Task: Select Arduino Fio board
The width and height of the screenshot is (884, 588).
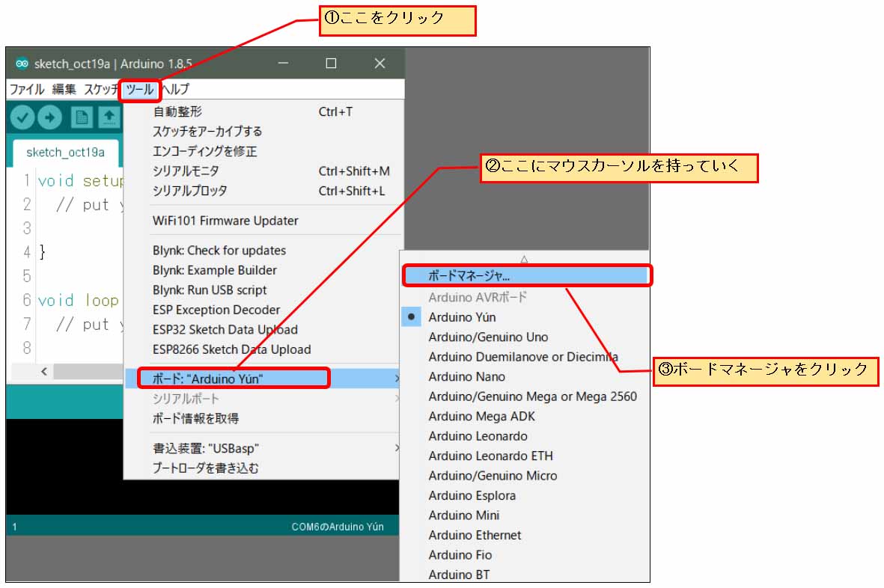Action: [525, 555]
